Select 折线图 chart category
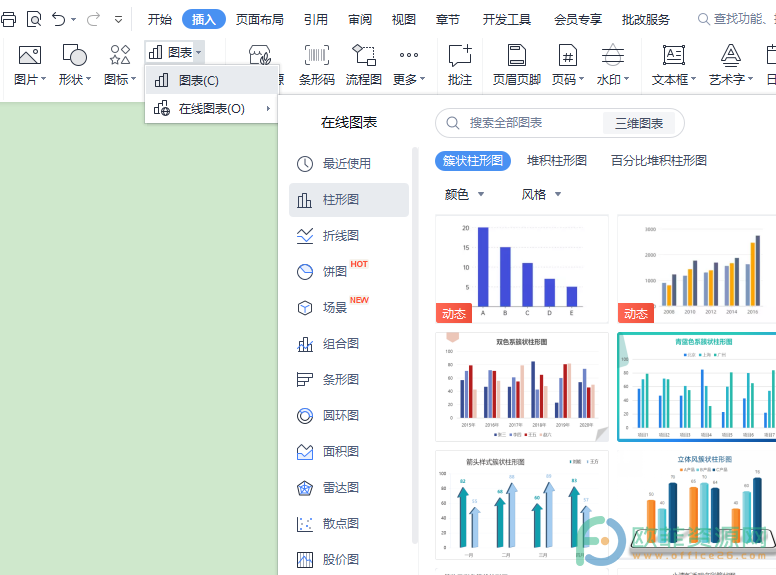This screenshot has width=776, height=575. point(349,236)
